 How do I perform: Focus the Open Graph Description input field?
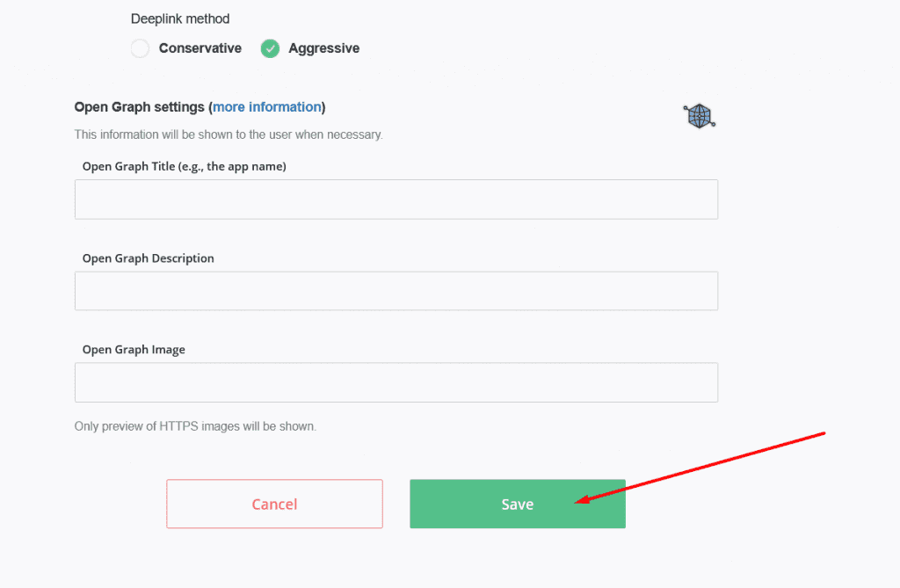(x=396, y=291)
